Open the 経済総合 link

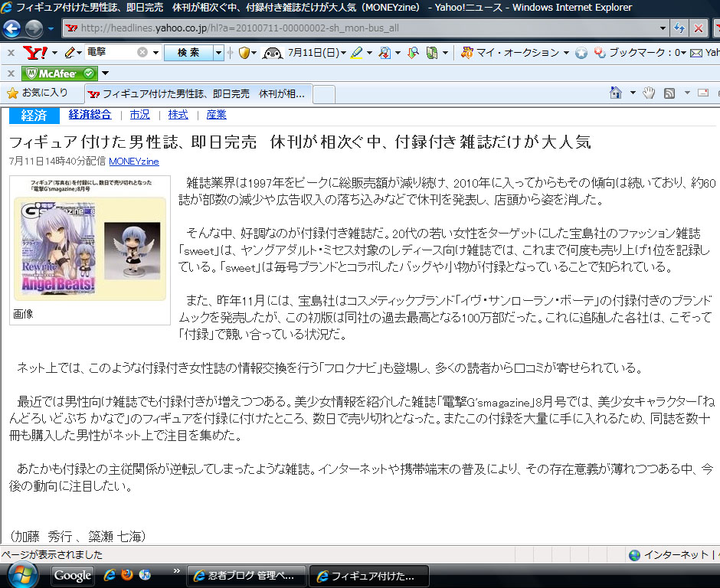[x=90, y=115]
